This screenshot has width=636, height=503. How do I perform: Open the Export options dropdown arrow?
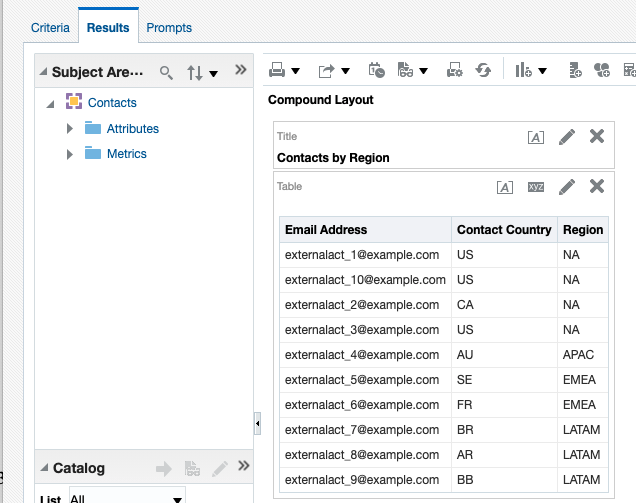click(x=345, y=71)
